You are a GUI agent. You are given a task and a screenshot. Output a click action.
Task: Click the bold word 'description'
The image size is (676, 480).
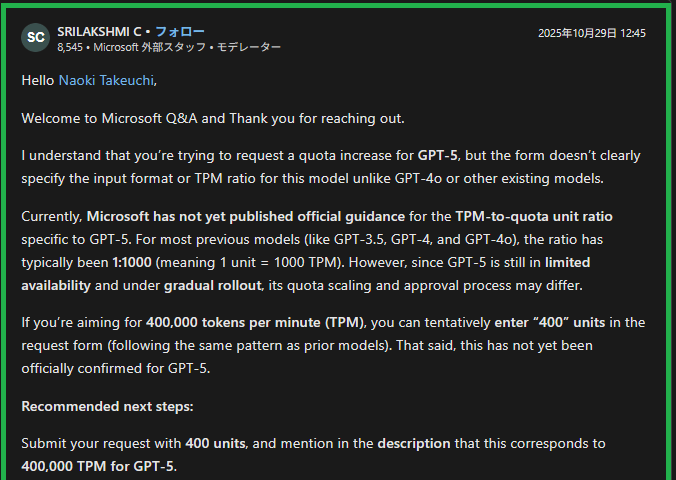414,443
